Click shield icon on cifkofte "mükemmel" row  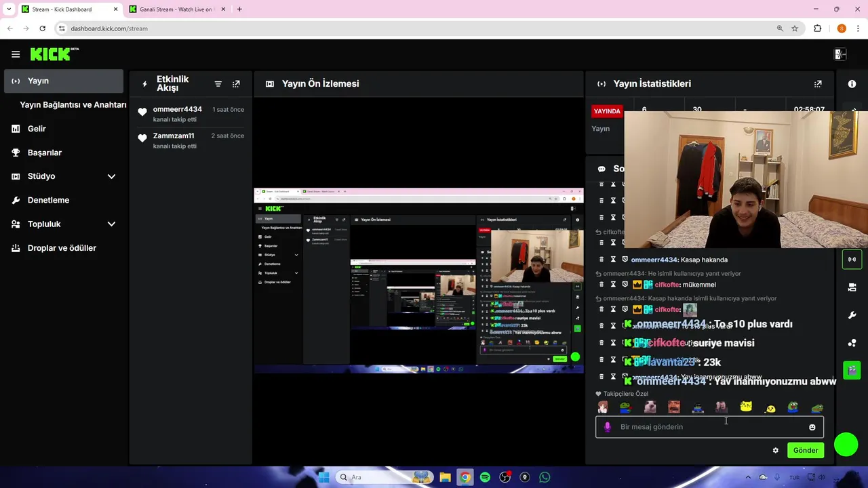pyautogui.click(x=625, y=285)
